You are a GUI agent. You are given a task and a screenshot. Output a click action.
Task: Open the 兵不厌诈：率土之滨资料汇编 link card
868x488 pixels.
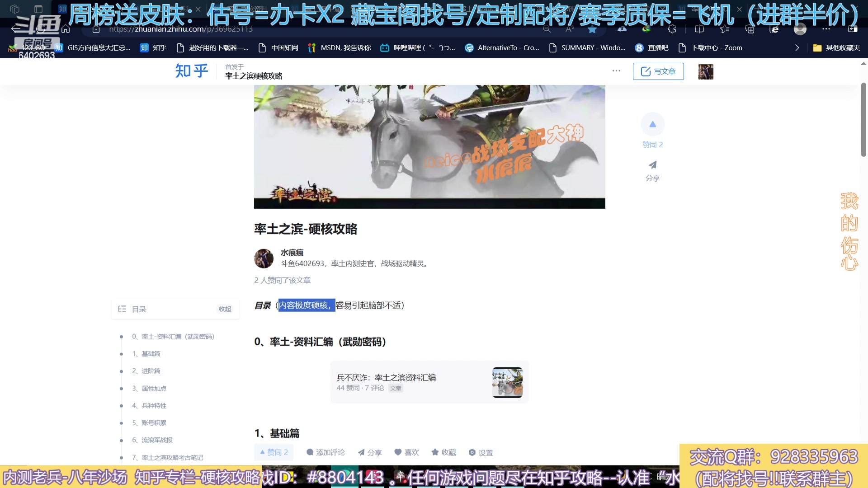(429, 382)
